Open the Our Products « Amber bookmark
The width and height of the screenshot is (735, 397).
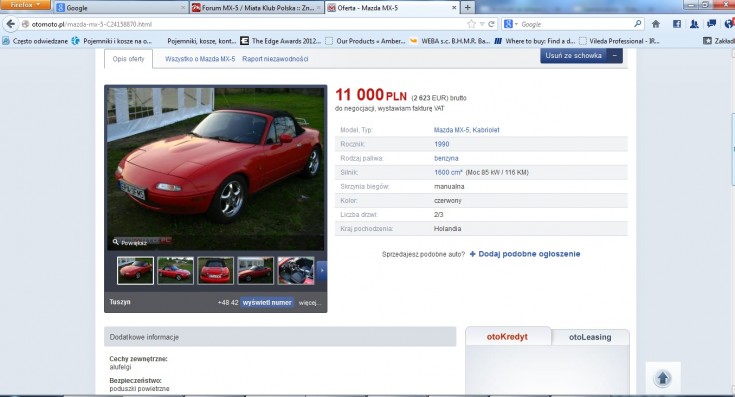coord(365,41)
